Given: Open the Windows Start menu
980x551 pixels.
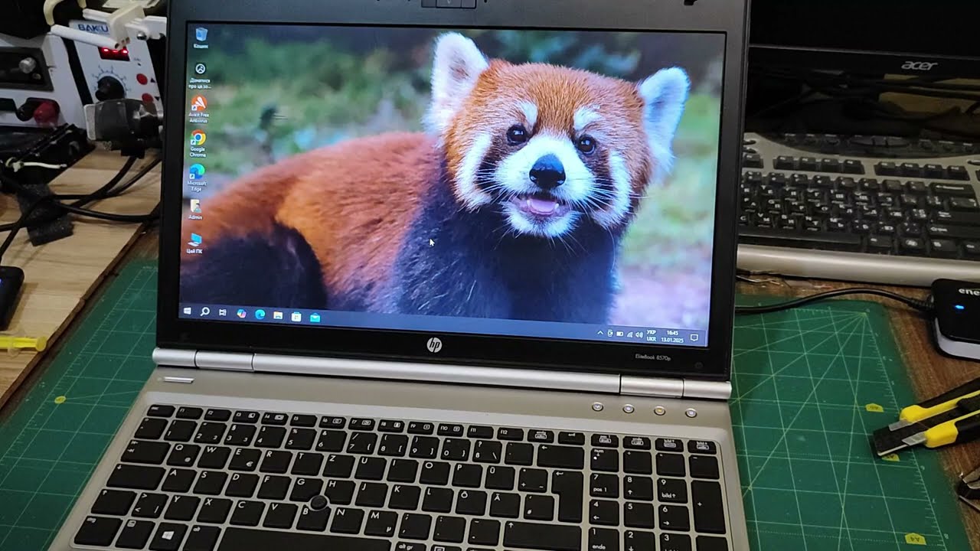Looking at the screenshot, I should (x=188, y=311).
